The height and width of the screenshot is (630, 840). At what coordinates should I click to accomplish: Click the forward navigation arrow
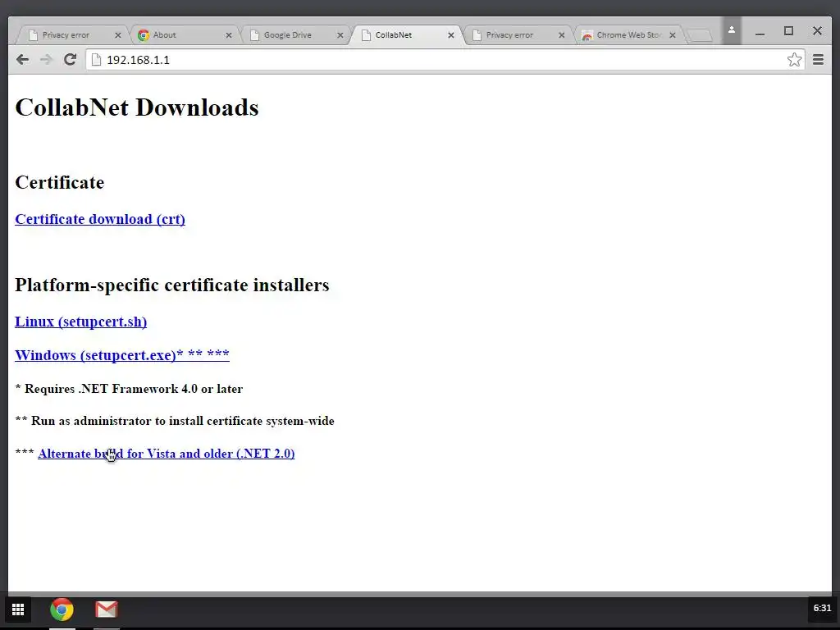46,59
